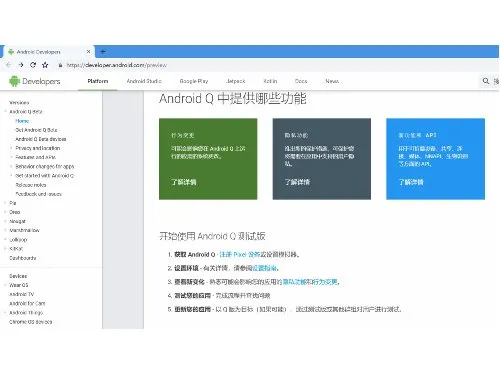The height and width of the screenshot is (375, 500).
Task: Click the green behavior changes card
Action: pos(208,159)
